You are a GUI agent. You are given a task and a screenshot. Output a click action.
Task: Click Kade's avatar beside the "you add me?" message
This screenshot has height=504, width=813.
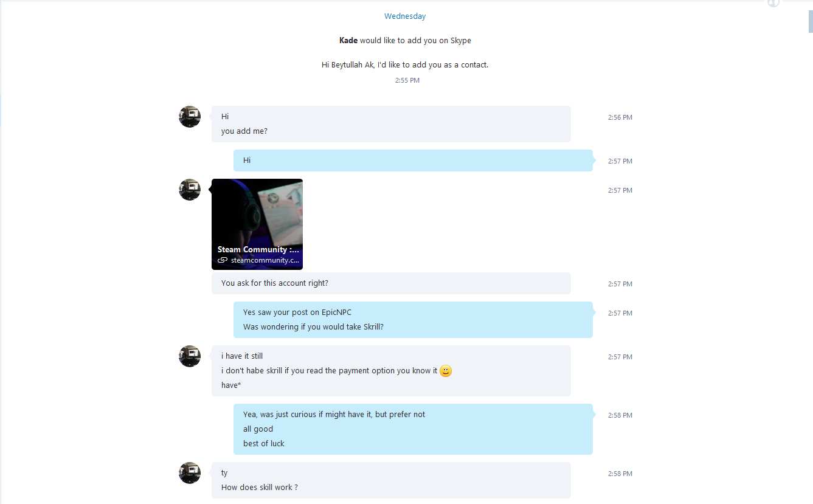coord(190,117)
